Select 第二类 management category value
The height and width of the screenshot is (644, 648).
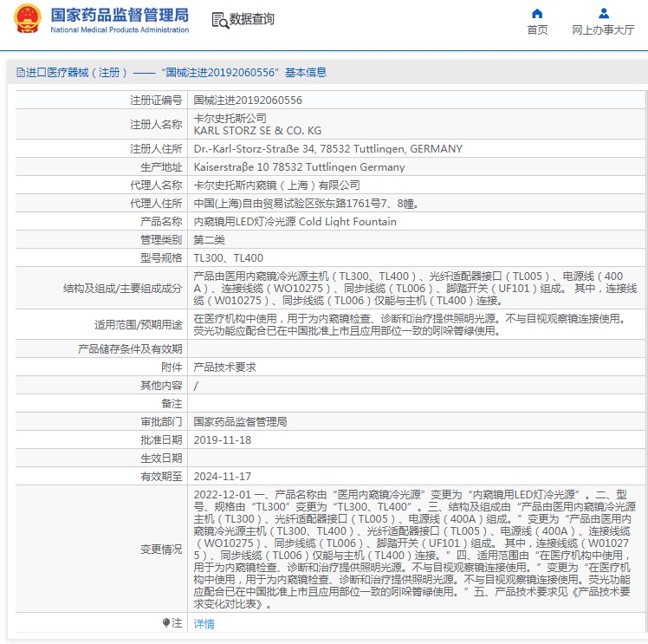pyautogui.click(x=209, y=240)
